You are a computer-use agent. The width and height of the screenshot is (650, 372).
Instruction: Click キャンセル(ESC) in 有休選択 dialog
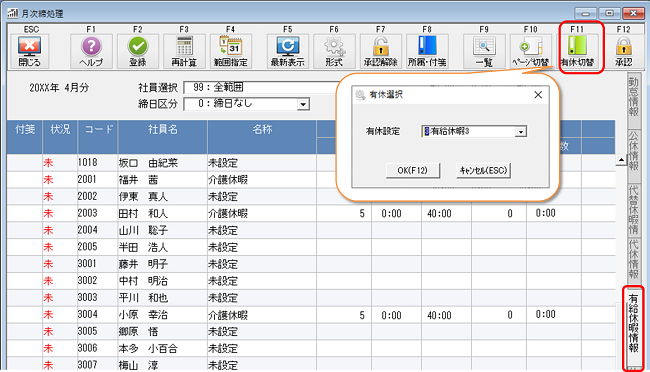(x=483, y=170)
